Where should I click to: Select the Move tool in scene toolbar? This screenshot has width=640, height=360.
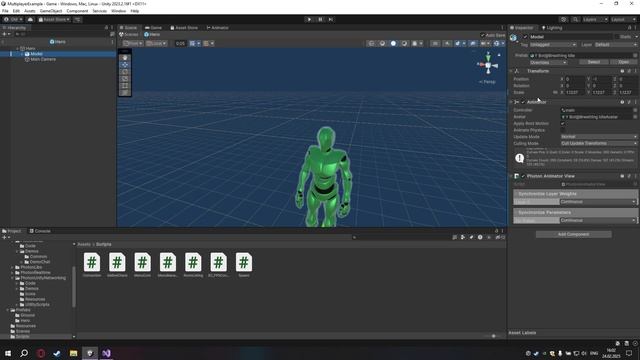pyautogui.click(x=125, y=64)
